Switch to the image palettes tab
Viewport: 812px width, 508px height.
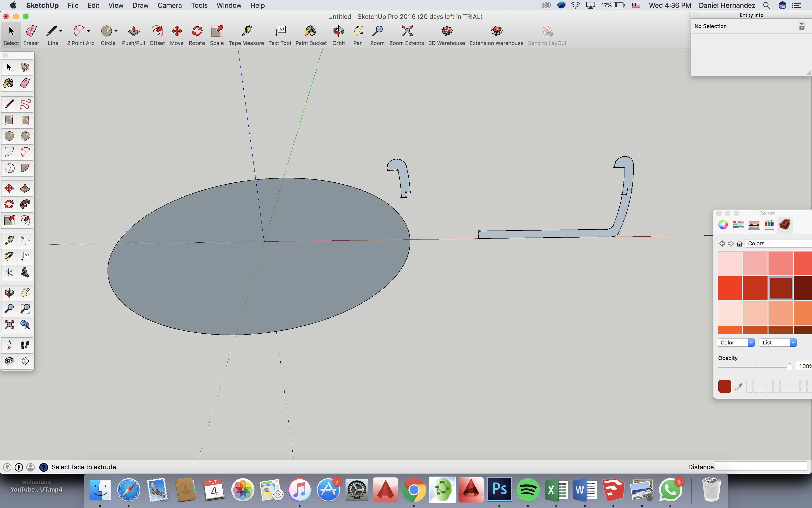754,224
